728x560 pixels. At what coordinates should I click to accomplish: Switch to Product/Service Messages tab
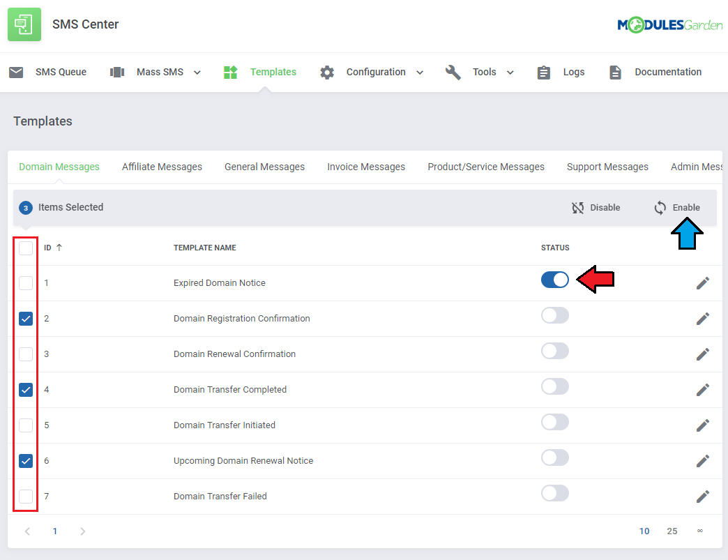(x=486, y=167)
